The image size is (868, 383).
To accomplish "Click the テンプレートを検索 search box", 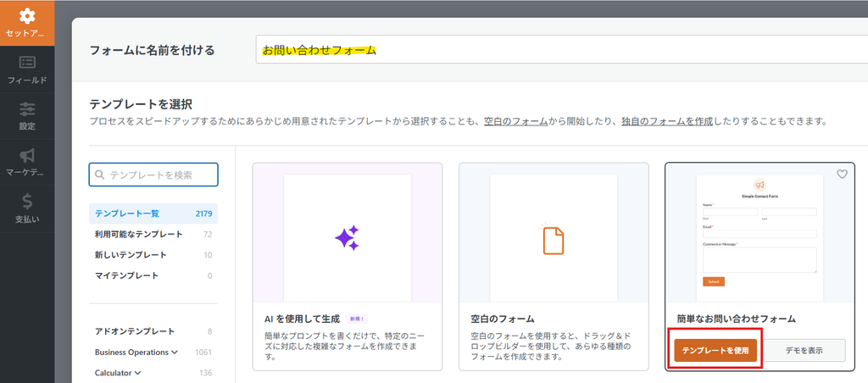I will 153,175.
